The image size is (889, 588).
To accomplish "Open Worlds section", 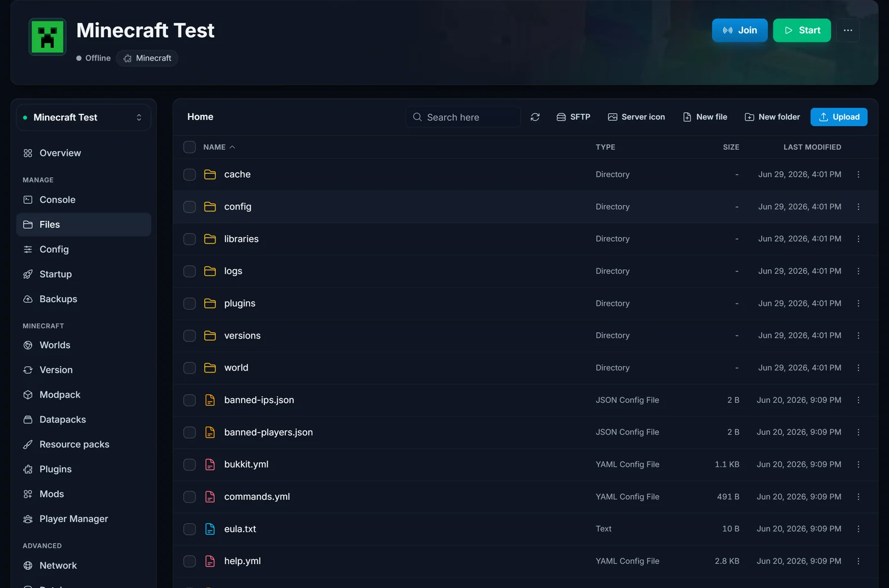I will (x=83, y=345).
